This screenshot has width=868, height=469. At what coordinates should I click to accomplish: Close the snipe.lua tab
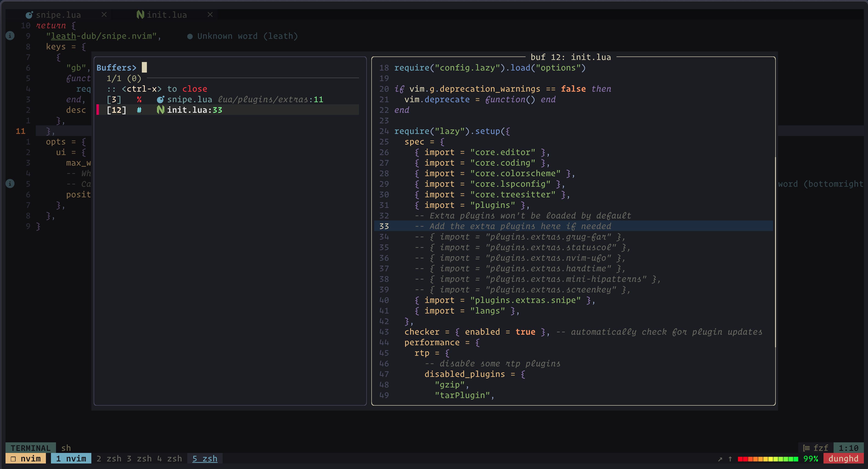pyautogui.click(x=104, y=14)
